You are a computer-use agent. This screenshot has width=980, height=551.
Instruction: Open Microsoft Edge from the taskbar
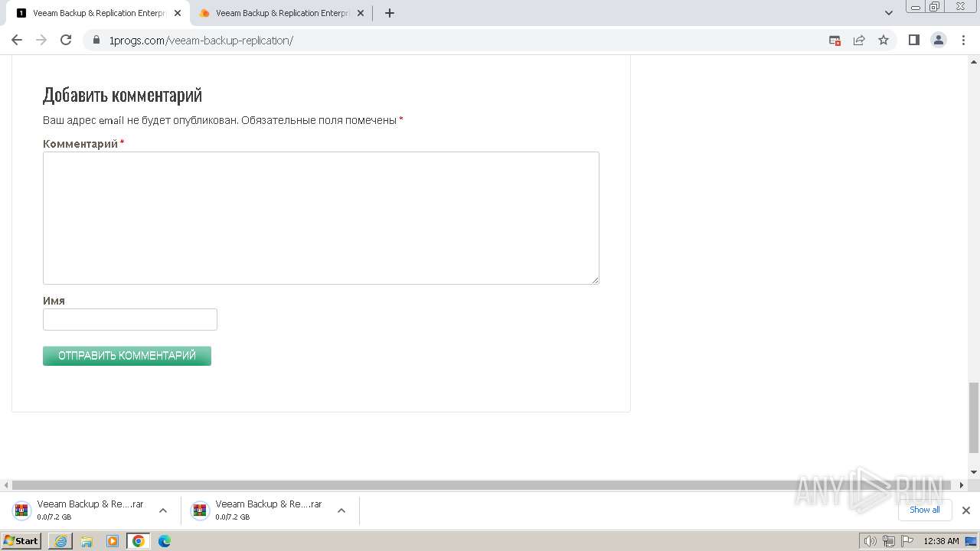tap(165, 541)
